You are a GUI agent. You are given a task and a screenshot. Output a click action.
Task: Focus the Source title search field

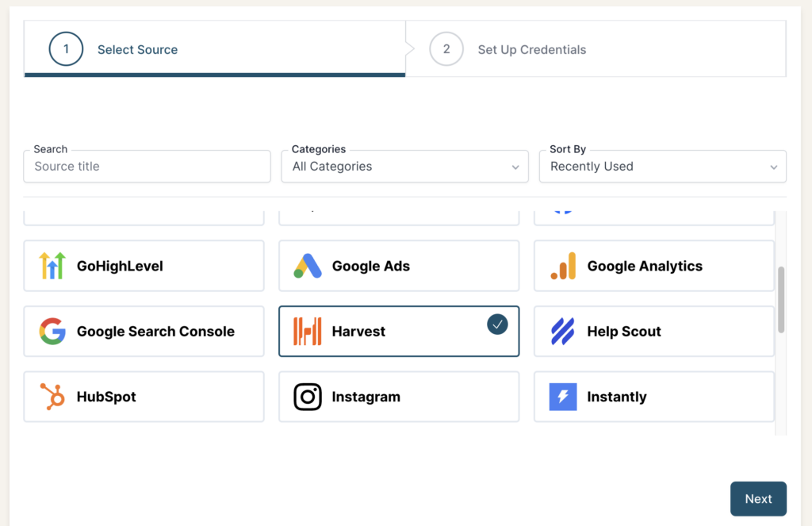click(147, 167)
